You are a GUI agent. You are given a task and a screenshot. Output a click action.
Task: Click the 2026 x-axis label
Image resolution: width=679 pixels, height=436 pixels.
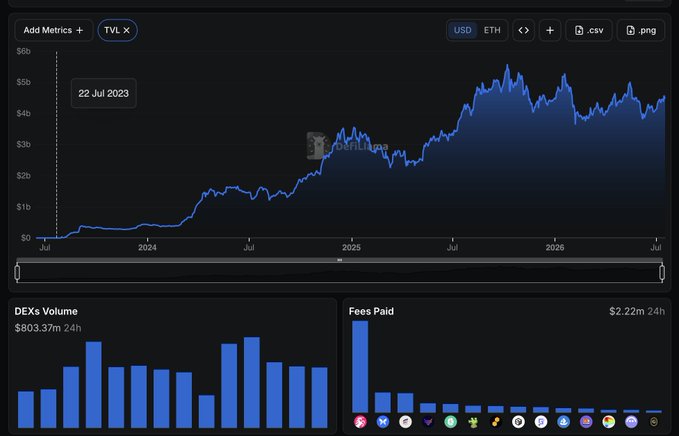click(x=555, y=248)
